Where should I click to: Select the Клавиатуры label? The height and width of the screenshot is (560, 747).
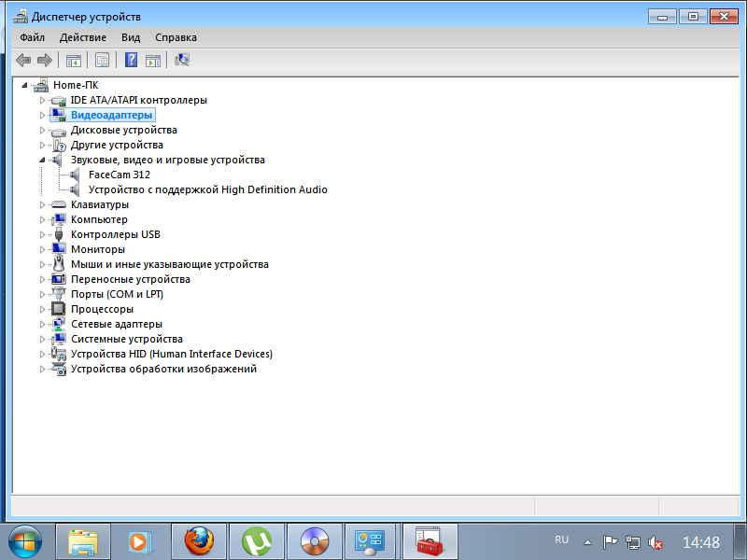tap(100, 204)
